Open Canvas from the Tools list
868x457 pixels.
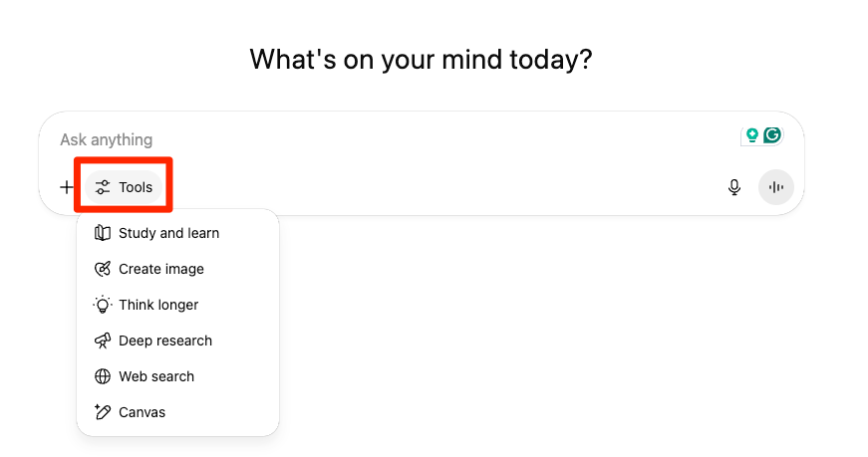coord(142,412)
